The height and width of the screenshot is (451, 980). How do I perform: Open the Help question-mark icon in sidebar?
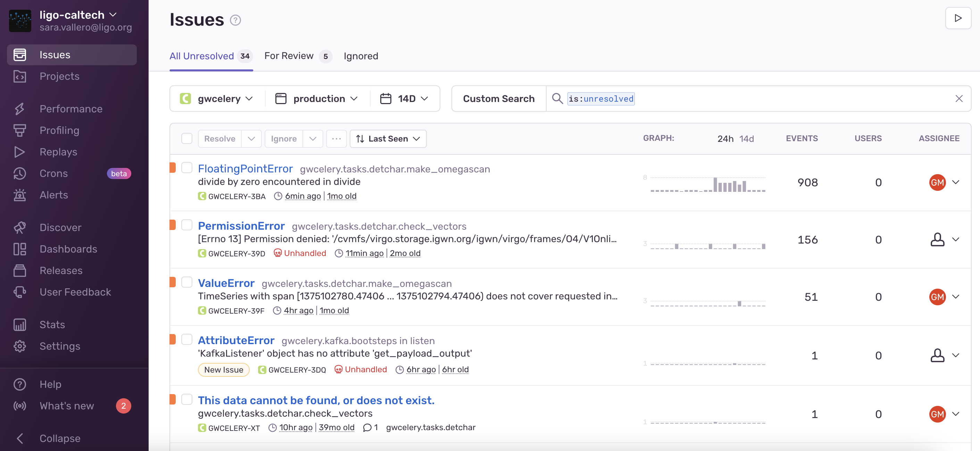point(20,384)
